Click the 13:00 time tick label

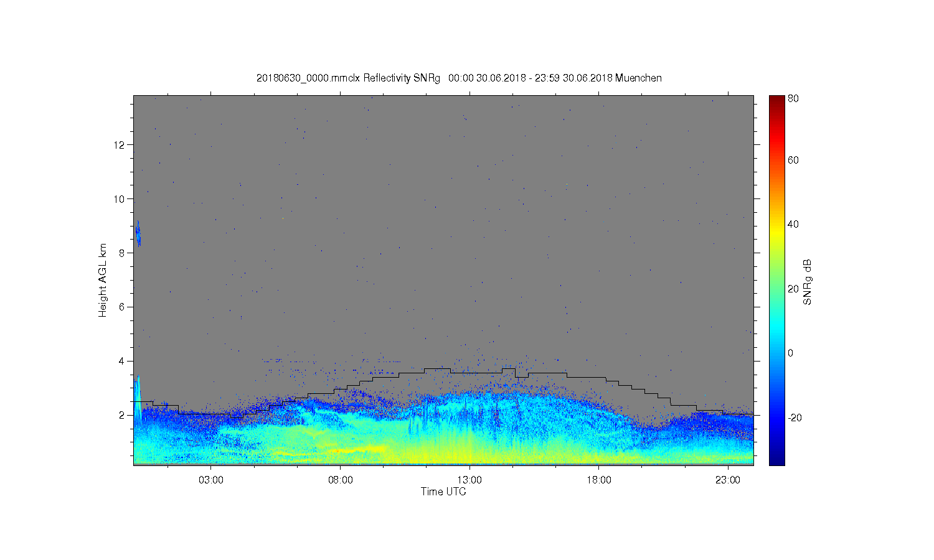point(469,480)
